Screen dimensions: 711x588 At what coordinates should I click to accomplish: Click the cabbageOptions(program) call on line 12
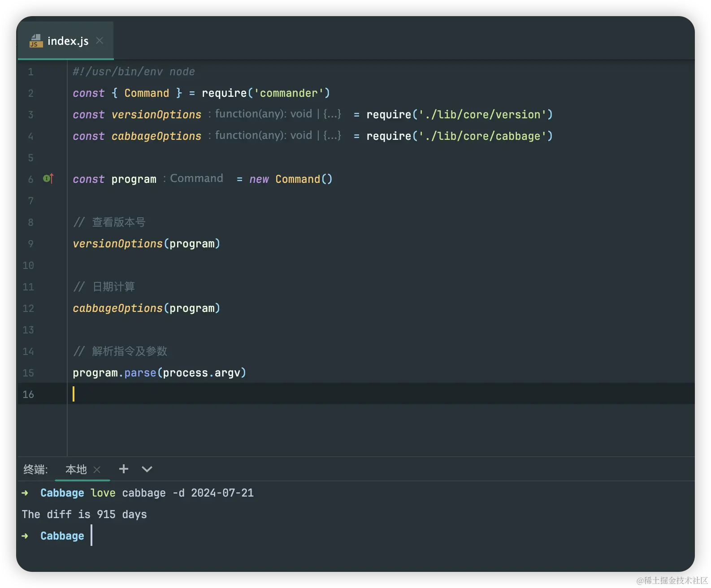click(147, 308)
